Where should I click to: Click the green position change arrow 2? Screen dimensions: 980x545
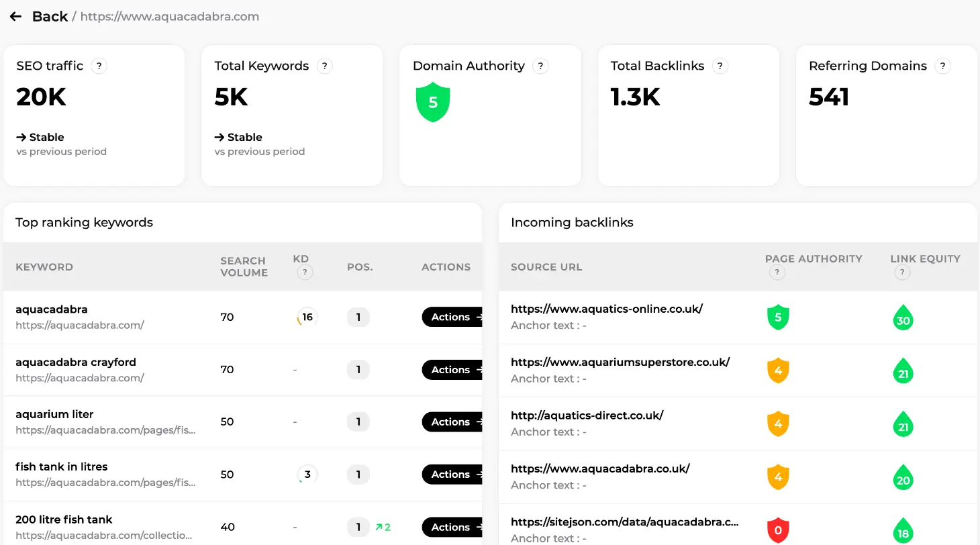(383, 527)
